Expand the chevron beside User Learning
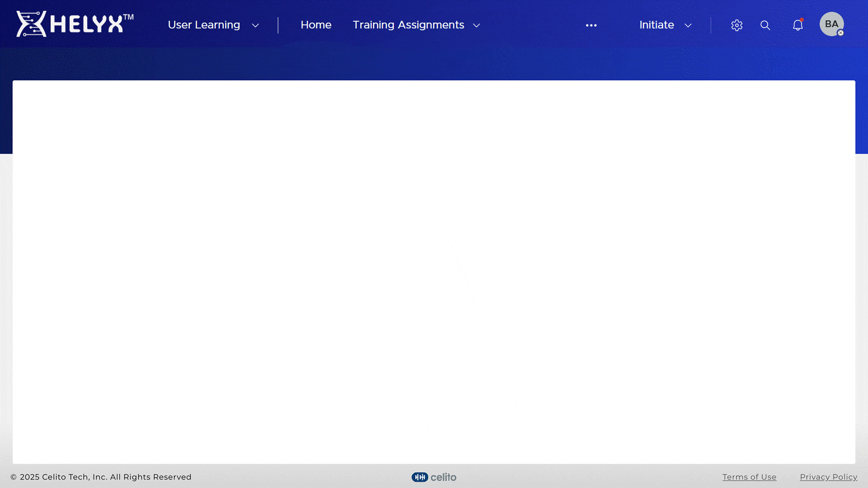868x488 pixels. (255, 26)
